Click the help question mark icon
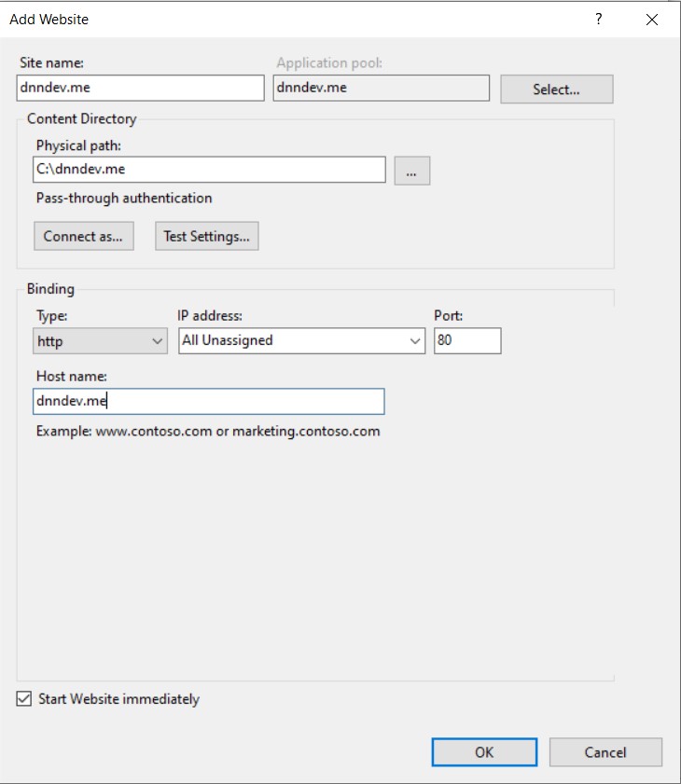681x784 pixels. coord(599,20)
